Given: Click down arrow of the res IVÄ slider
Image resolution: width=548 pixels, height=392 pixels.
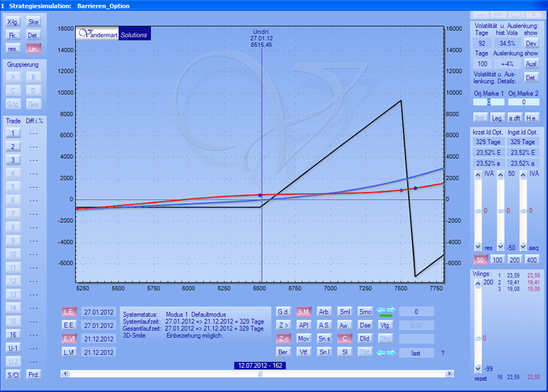Looking at the screenshot, I should tap(478, 247).
